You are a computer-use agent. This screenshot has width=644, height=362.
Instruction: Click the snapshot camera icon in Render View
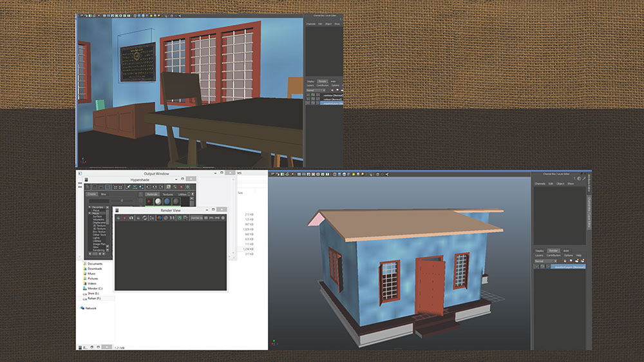pos(131,218)
